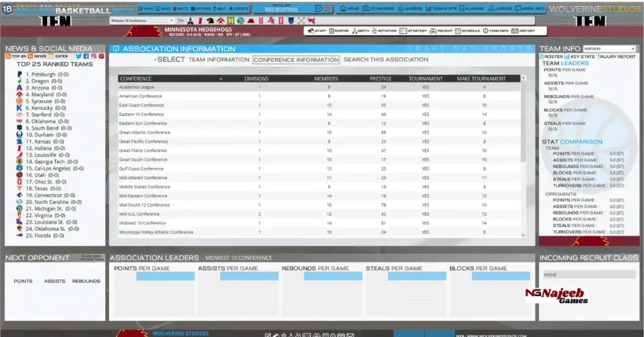This screenshot has width=644, height=337.
Task: Click the Leaders icon in top navigation
Action: tap(412, 9)
